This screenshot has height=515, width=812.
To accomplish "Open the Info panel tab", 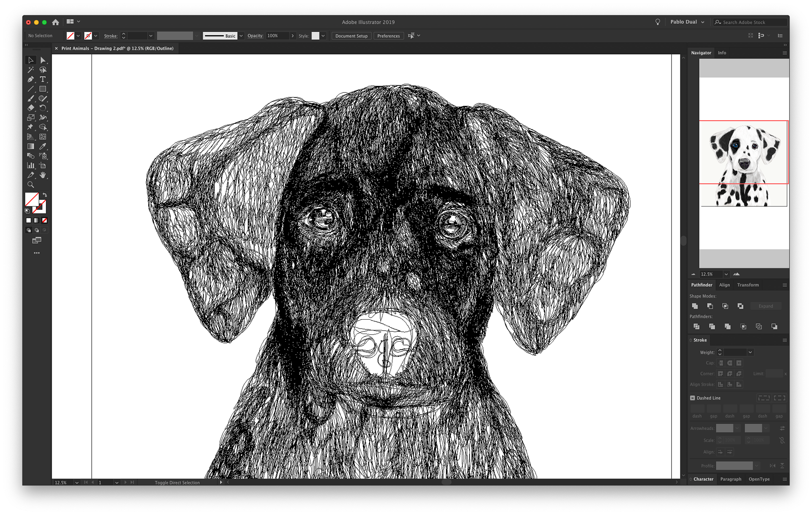I will [x=722, y=53].
